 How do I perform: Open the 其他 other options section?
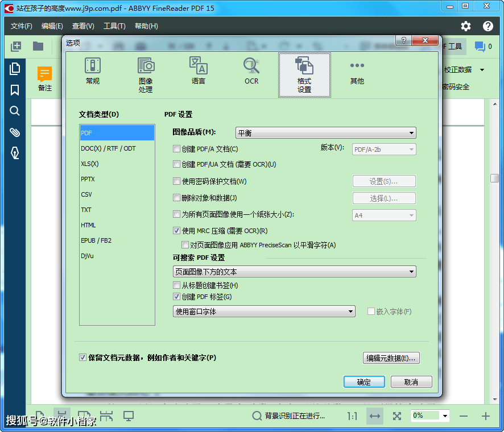357,73
